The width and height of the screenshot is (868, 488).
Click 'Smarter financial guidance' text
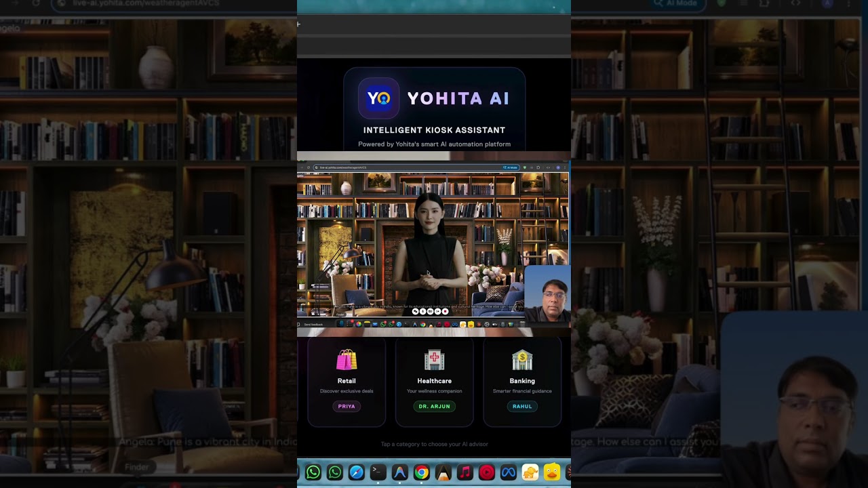(522, 391)
